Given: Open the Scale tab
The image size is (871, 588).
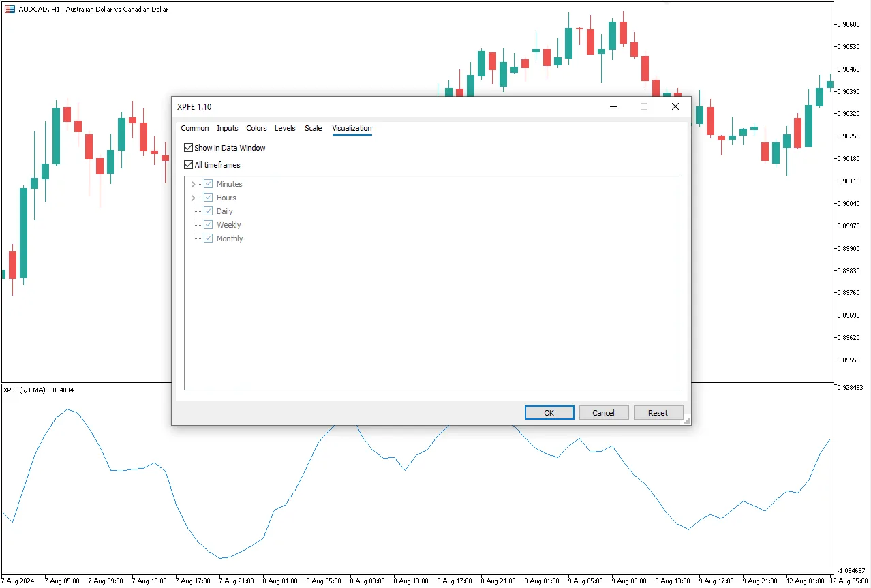Looking at the screenshot, I should click(x=314, y=128).
